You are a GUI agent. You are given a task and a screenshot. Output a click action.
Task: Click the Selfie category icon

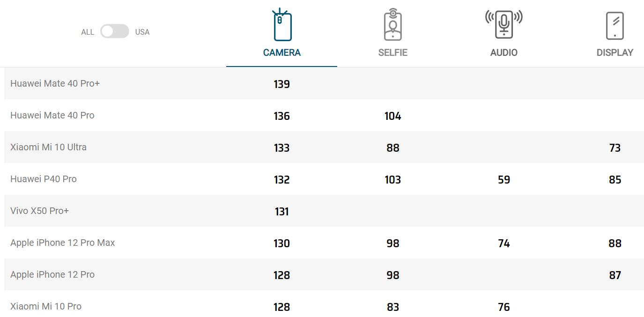(x=392, y=25)
